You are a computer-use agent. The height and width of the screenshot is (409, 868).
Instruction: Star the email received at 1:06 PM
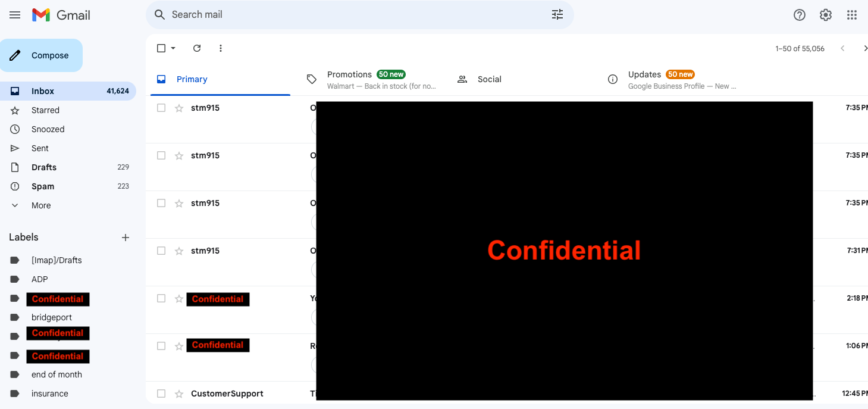click(x=179, y=346)
